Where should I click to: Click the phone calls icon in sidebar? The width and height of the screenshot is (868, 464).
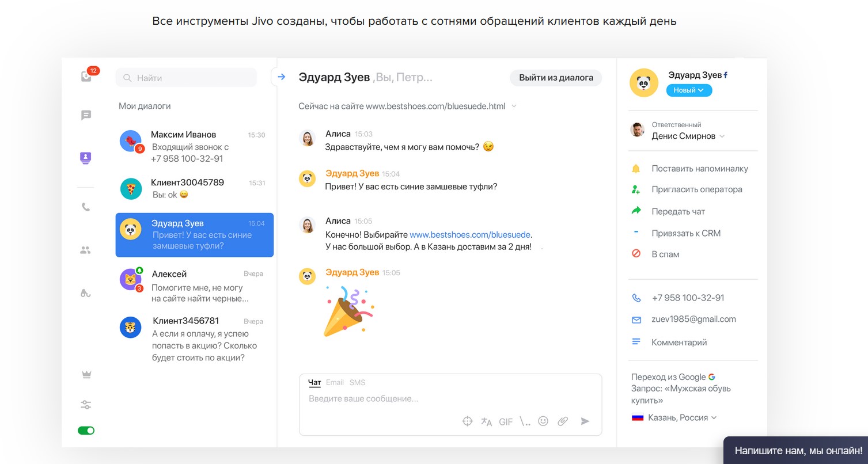click(x=86, y=207)
